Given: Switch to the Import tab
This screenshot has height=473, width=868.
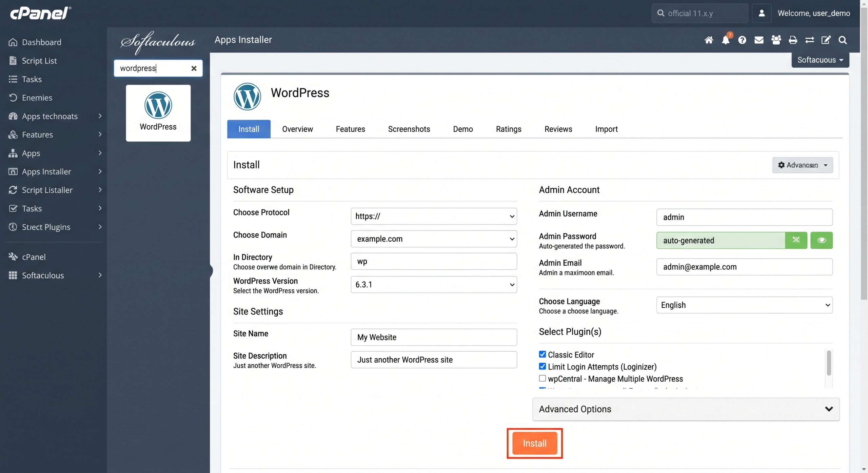Looking at the screenshot, I should [606, 129].
